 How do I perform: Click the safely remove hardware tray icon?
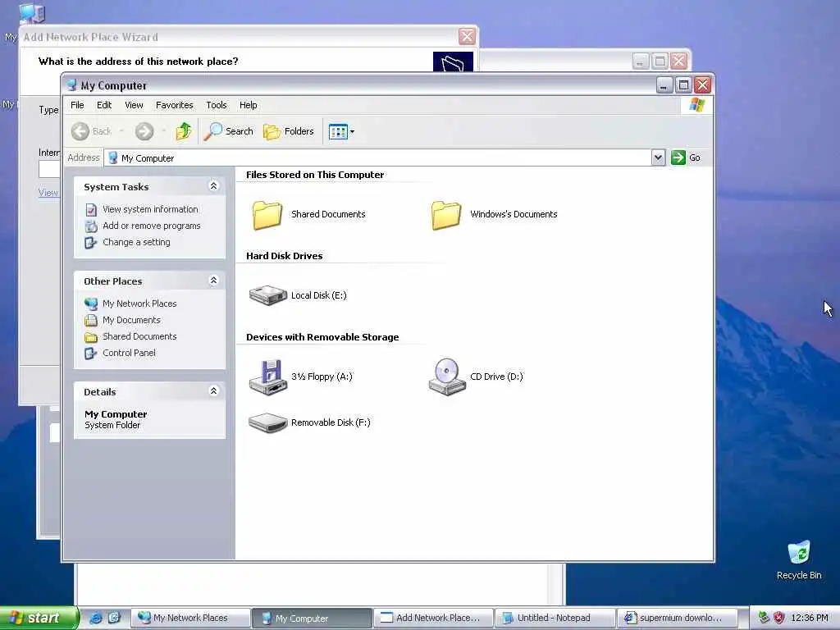pos(764,618)
